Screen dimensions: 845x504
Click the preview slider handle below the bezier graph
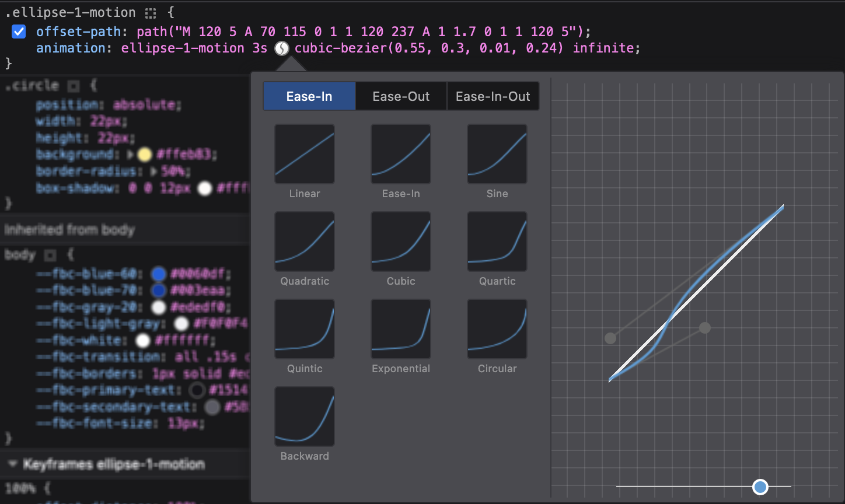760,487
